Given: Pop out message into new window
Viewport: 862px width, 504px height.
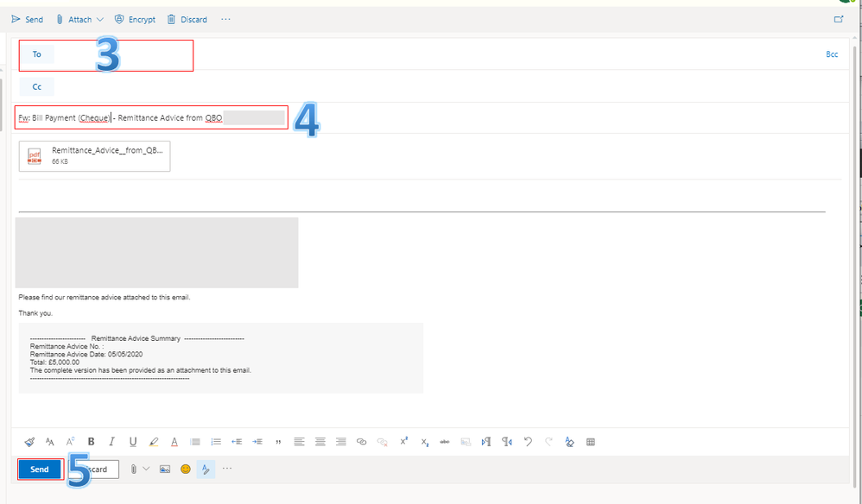Looking at the screenshot, I should 839,19.
